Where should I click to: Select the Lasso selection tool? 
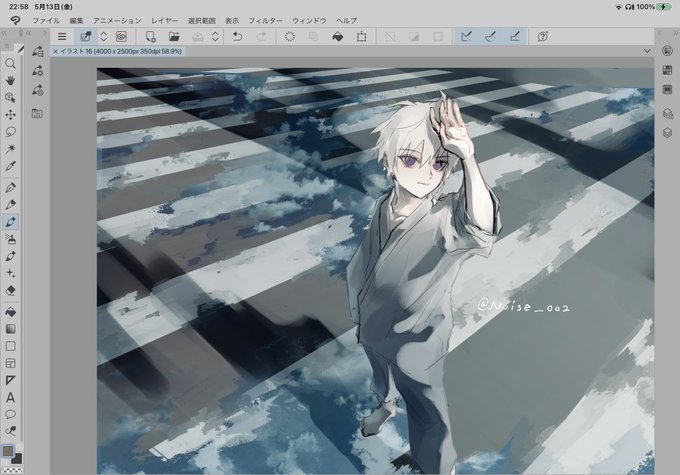click(x=10, y=131)
